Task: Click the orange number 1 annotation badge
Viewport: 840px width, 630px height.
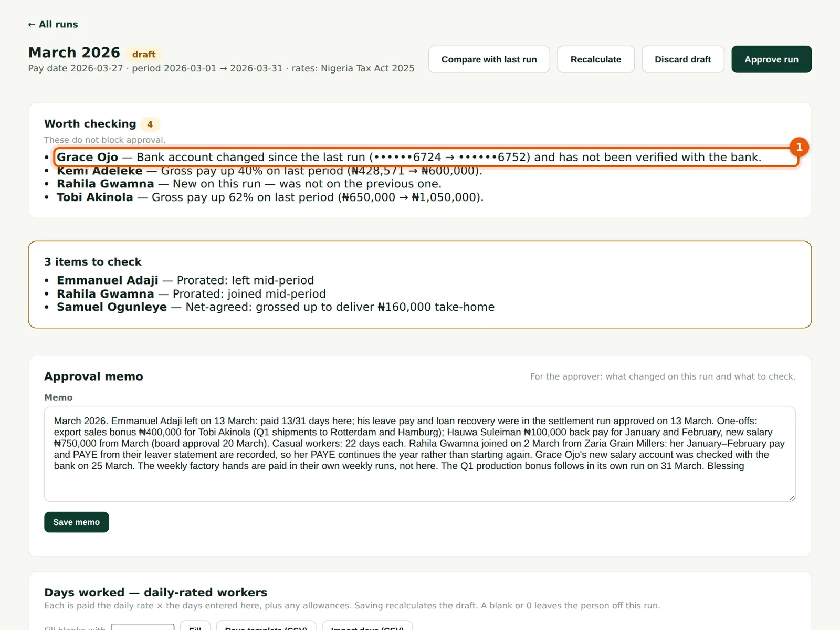Action: pos(799,147)
